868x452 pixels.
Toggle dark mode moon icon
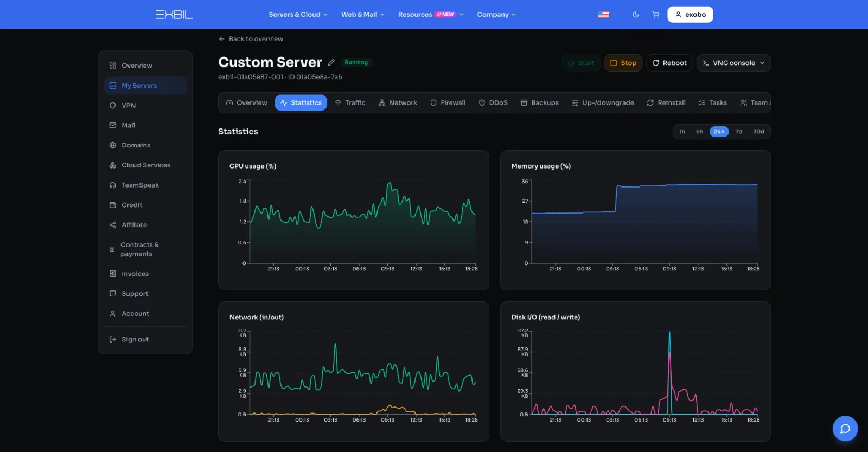[x=636, y=15]
